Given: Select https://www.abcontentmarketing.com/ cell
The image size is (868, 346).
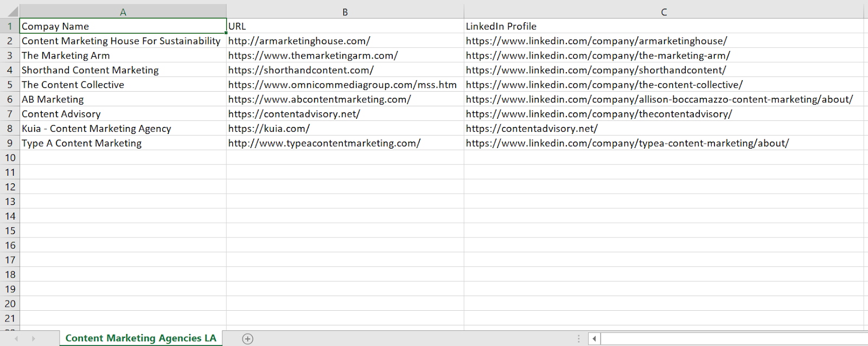Looking at the screenshot, I should coord(345,99).
